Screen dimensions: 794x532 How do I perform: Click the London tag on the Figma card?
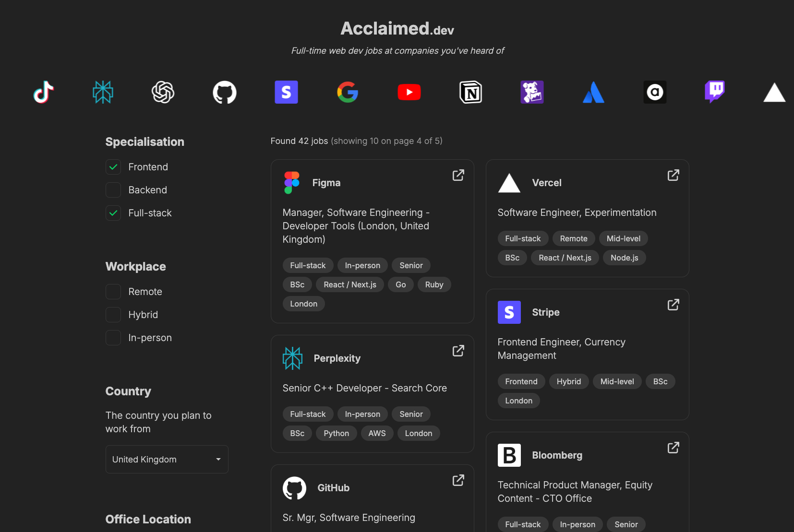[x=303, y=304]
